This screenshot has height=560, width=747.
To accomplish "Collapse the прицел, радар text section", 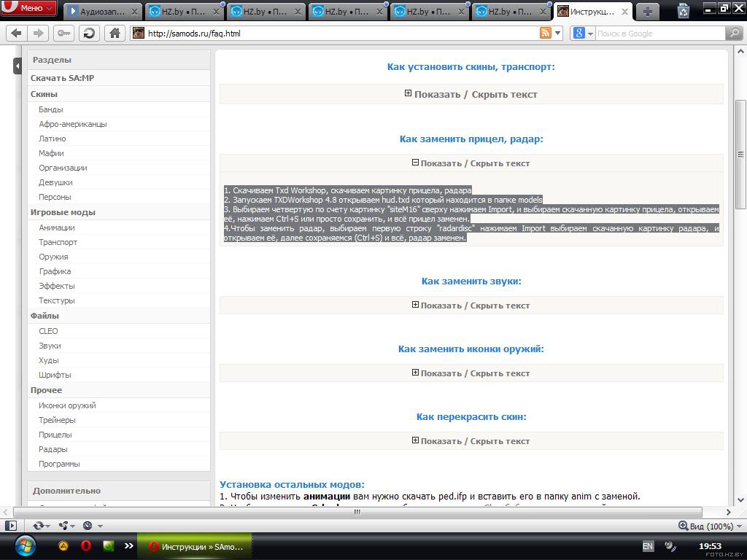I will coord(471,163).
